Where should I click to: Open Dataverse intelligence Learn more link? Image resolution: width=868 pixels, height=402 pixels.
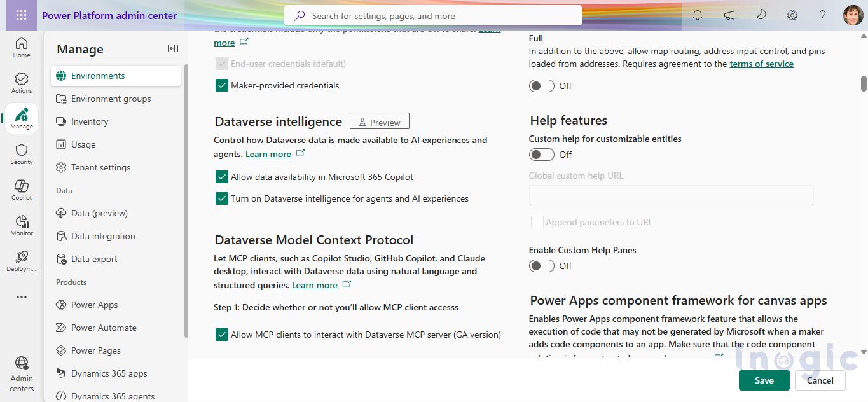(x=268, y=154)
